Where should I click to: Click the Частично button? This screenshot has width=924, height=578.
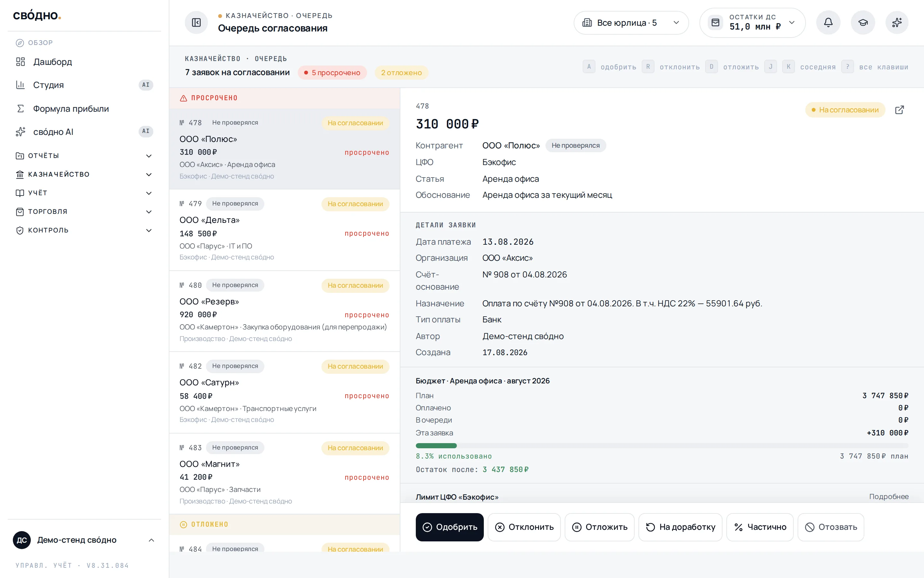pos(760,527)
